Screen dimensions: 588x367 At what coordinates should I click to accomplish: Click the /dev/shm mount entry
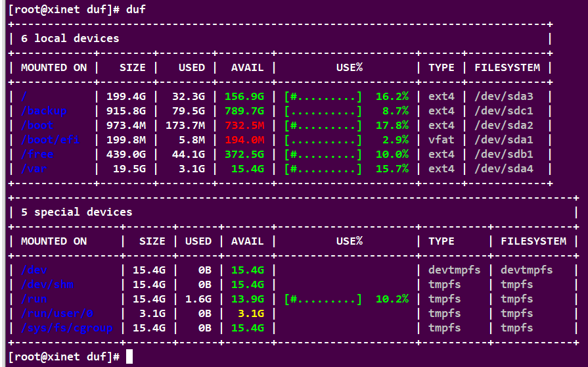tap(47, 284)
